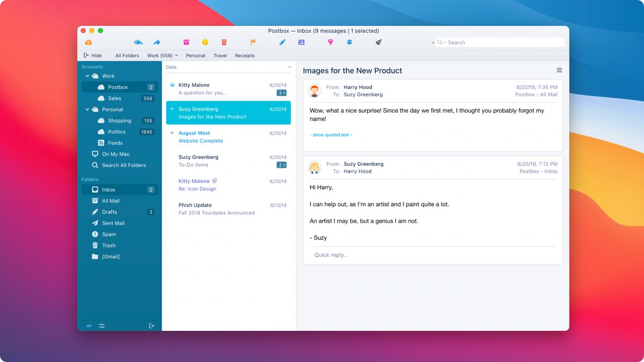
Task: Open the Inbox folder
Action: point(120,189)
